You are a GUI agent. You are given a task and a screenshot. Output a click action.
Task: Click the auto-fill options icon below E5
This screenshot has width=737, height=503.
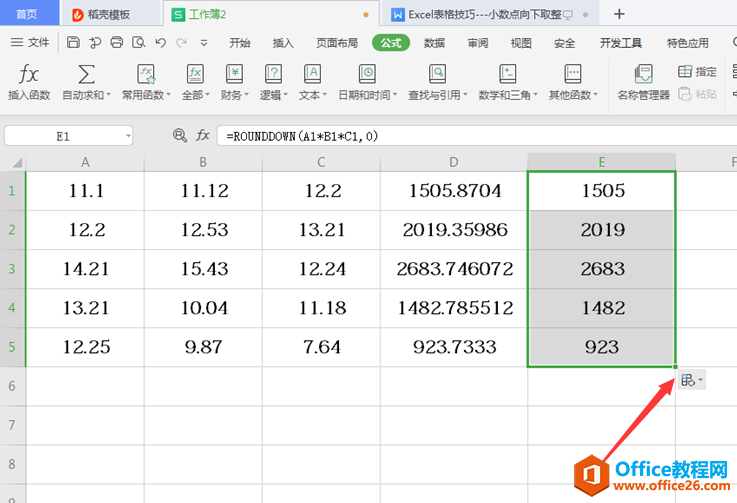pyautogui.click(x=691, y=380)
